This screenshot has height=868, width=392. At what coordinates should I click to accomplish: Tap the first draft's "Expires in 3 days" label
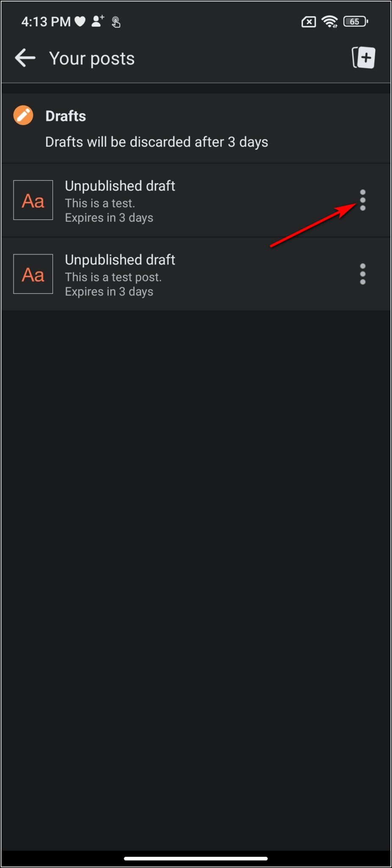point(109,218)
